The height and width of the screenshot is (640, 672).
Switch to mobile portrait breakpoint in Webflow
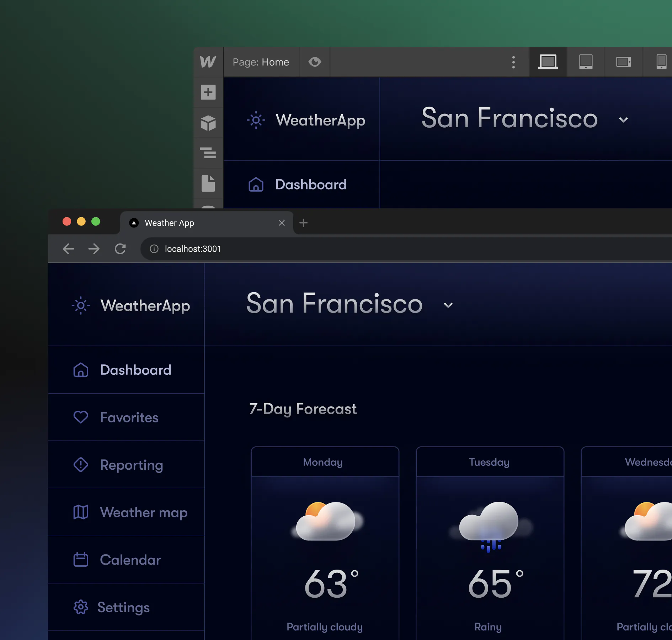coord(661,62)
